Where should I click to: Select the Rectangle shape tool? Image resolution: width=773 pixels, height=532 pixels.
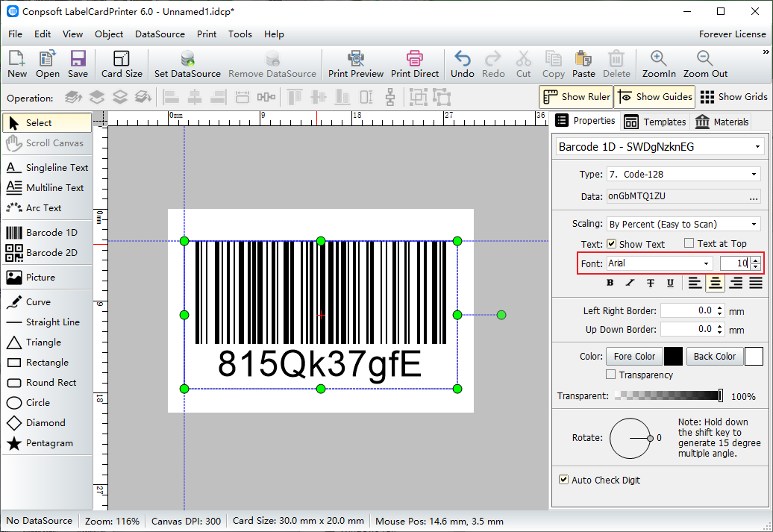point(47,363)
